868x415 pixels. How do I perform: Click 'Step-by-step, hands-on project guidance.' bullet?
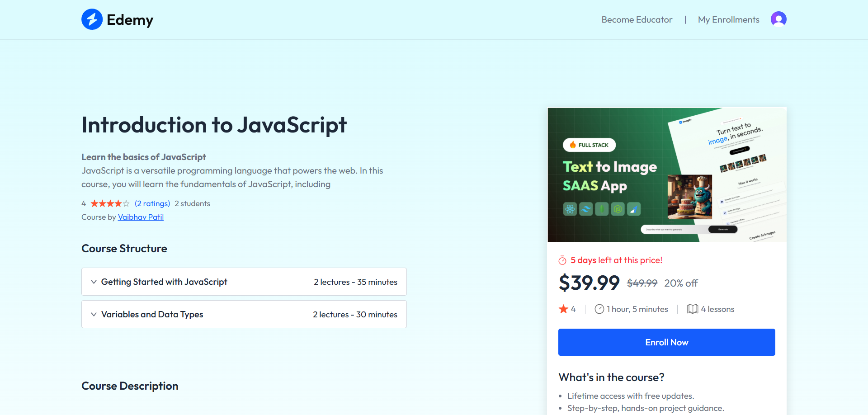point(646,408)
